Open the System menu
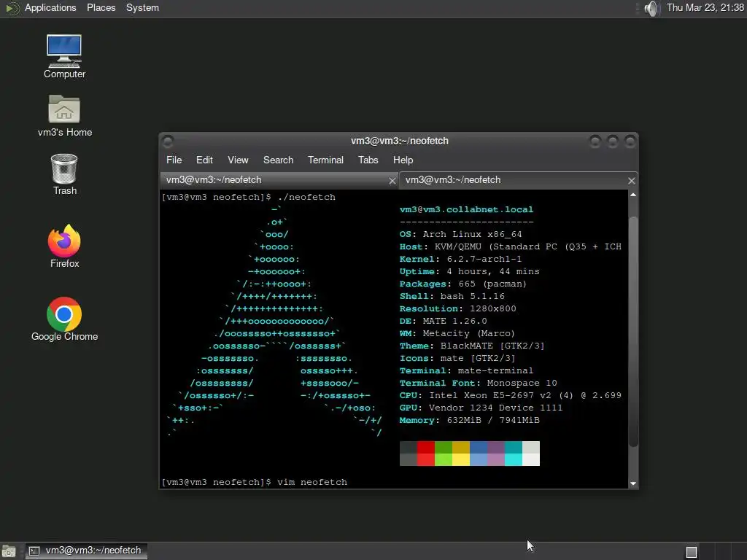The image size is (747, 560). [142, 7]
